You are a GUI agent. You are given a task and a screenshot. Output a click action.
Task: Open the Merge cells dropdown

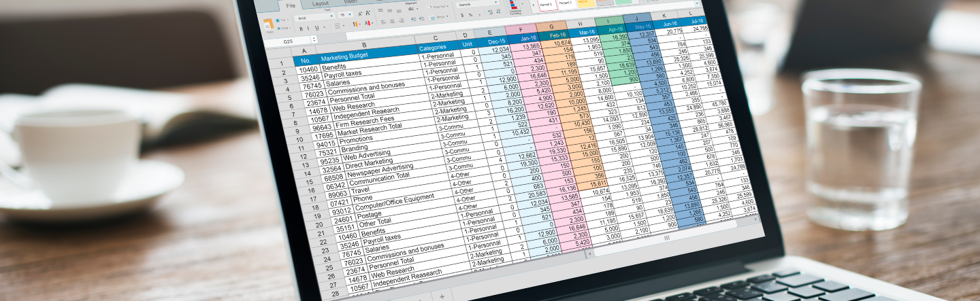439,17
